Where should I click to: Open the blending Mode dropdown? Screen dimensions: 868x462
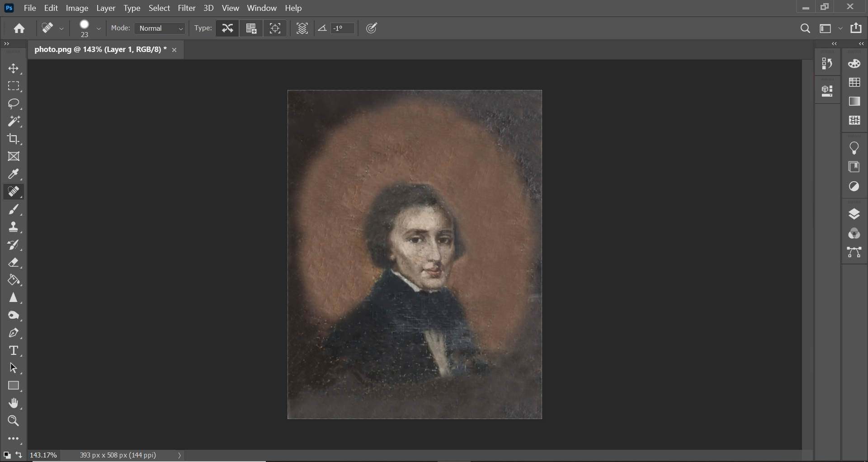click(160, 28)
